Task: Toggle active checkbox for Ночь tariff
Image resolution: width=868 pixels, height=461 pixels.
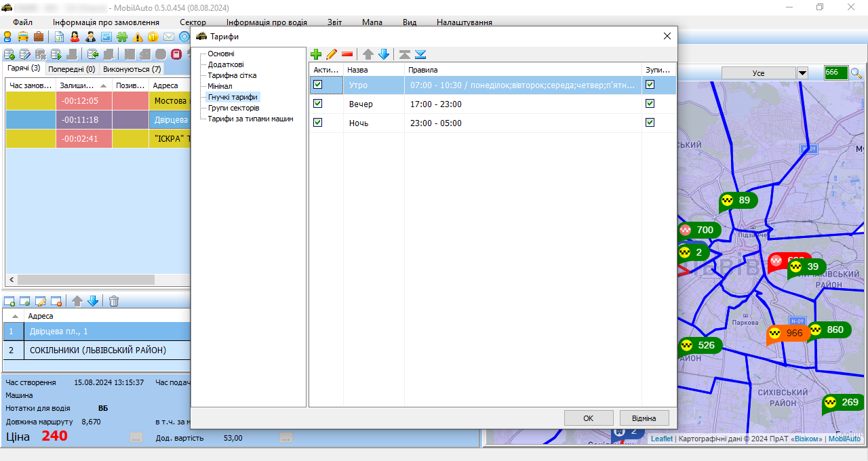Action: point(317,123)
